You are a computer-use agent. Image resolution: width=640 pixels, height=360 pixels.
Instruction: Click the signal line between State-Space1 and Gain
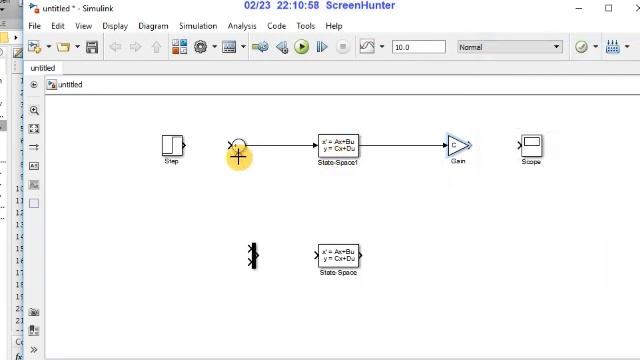pyautogui.click(x=402, y=145)
